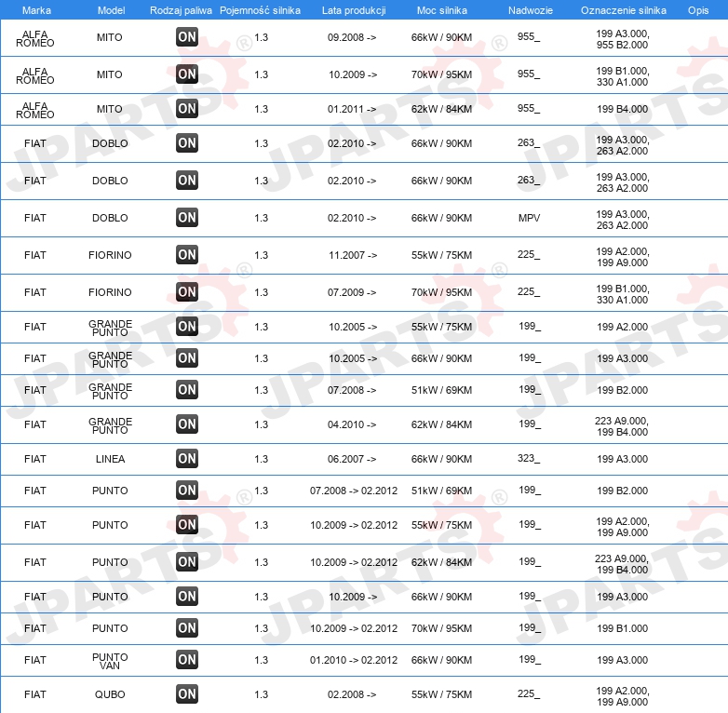Image resolution: width=728 pixels, height=713 pixels.
Task: Click the date 11.2007 -> cell
Action: 353,255
